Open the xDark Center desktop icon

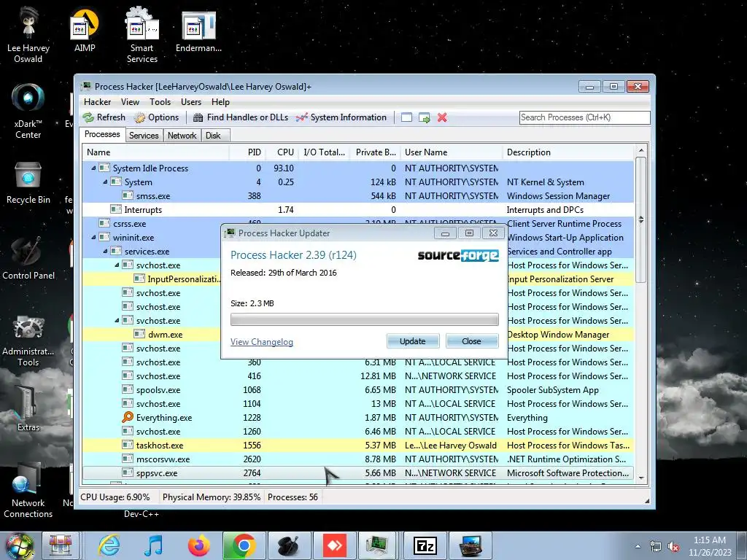click(x=28, y=111)
